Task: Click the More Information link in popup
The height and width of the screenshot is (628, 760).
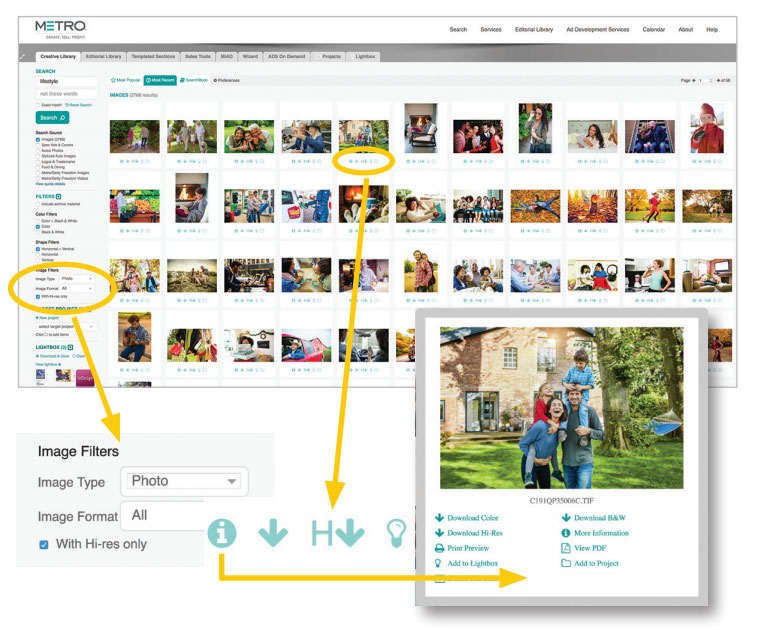Action: [602, 533]
